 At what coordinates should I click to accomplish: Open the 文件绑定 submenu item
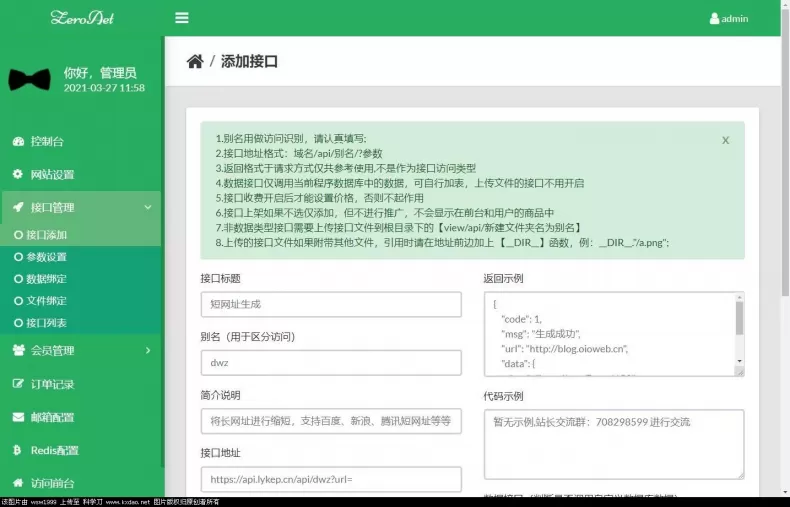tap(40, 301)
